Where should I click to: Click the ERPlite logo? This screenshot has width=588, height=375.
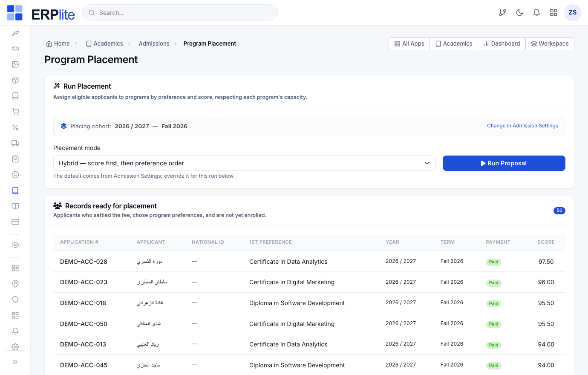[x=41, y=13]
